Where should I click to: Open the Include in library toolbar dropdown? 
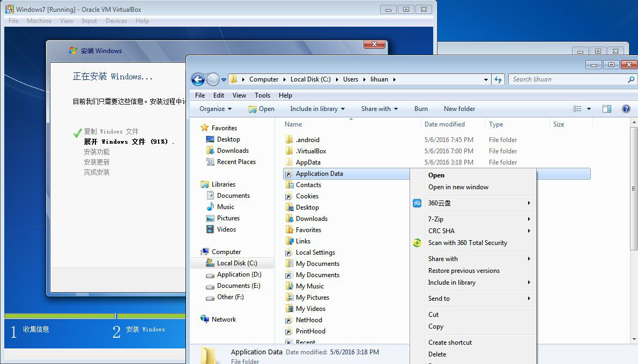[x=317, y=109]
